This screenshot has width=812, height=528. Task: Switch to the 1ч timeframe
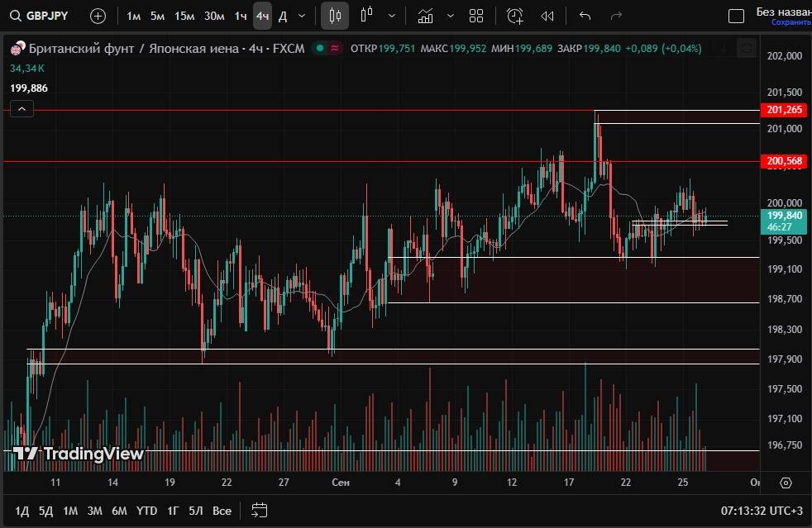coord(240,16)
